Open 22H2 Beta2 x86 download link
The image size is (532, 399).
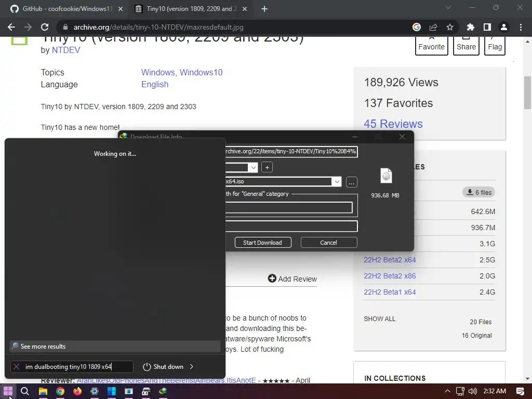[x=390, y=276]
